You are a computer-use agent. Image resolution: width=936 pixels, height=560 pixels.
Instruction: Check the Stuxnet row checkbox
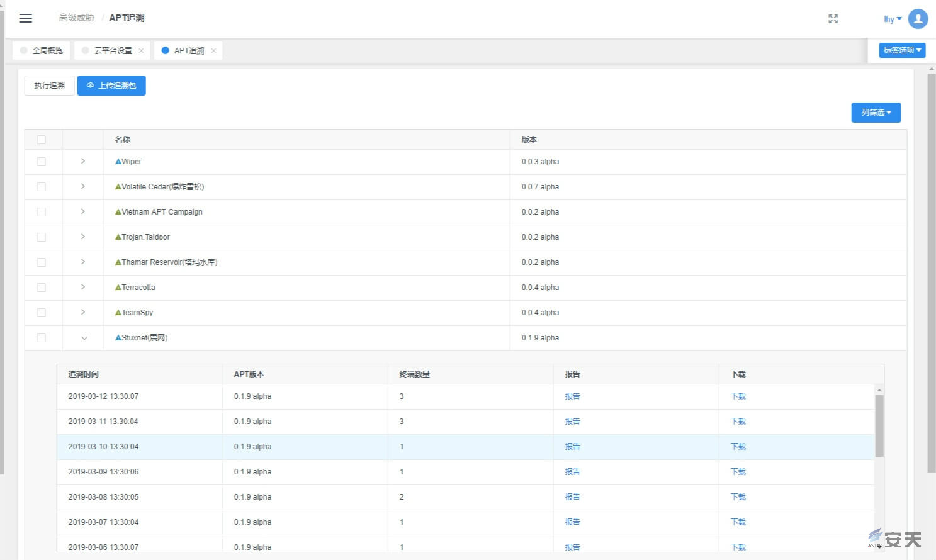tap(42, 338)
